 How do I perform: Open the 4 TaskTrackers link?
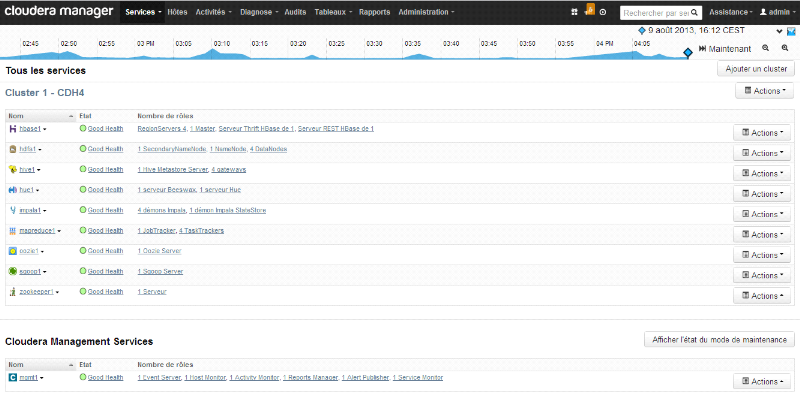point(201,231)
